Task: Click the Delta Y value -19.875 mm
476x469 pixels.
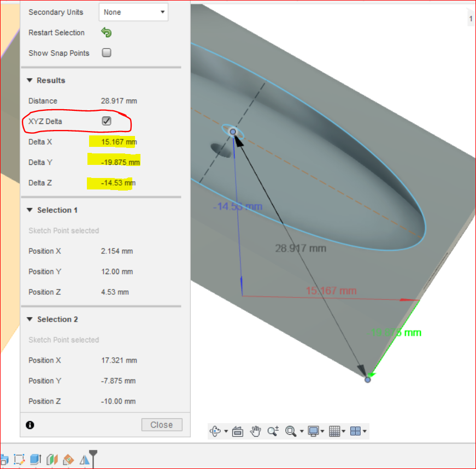Action: (x=120, y=162)
